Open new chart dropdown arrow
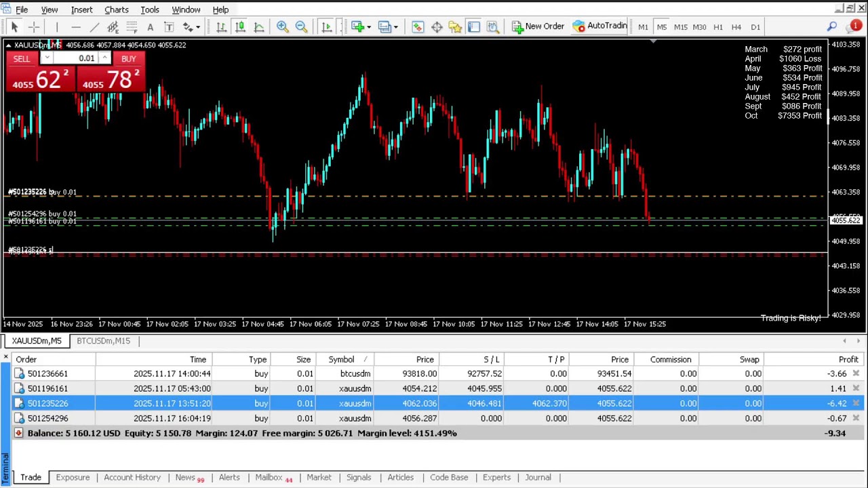This screenshot has height=488, width=868. tap(368, 27)
